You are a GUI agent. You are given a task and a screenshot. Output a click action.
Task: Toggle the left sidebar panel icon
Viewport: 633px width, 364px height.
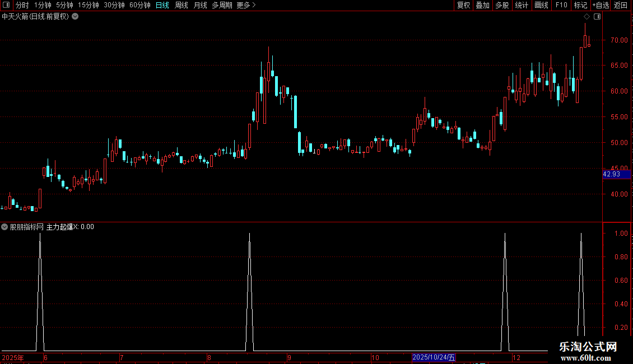(x=6, y=5)
